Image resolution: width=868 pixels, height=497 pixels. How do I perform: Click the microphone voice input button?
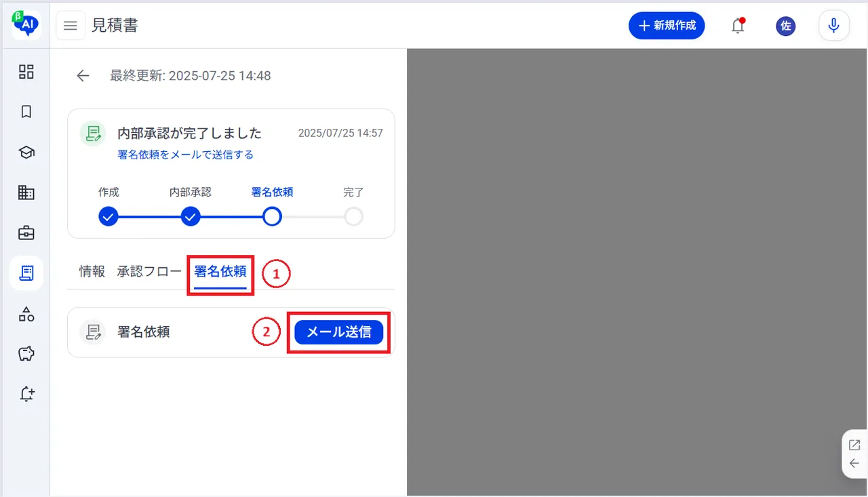pos(834,26)
